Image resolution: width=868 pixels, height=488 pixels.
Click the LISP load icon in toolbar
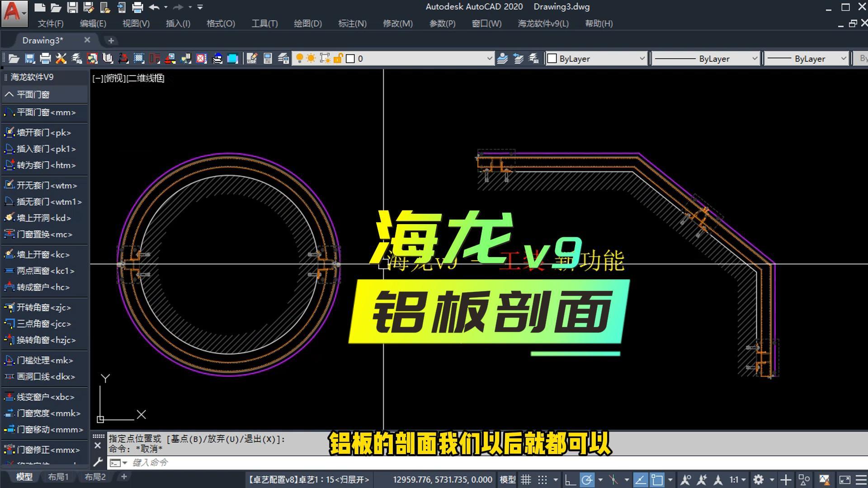point(252,58)
